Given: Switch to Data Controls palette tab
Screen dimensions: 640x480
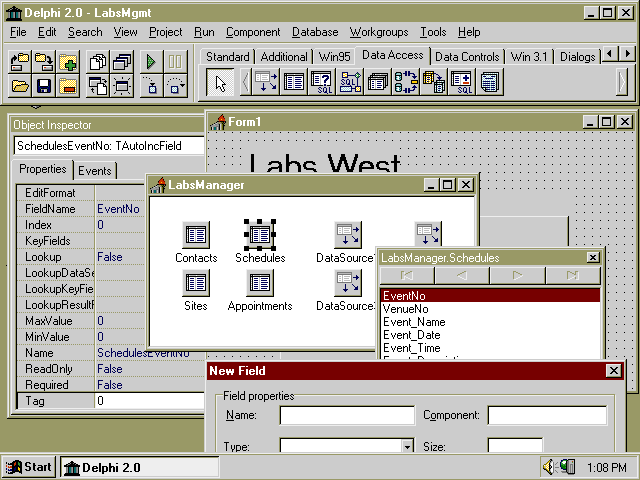Looking at the screenshot, I should pyautogui.click(x=467, y=57).
